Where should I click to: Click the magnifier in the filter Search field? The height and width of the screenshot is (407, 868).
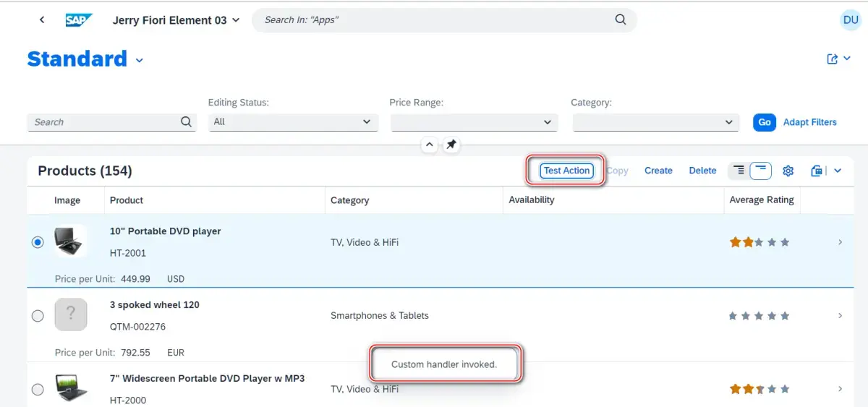tap(186, 122)
